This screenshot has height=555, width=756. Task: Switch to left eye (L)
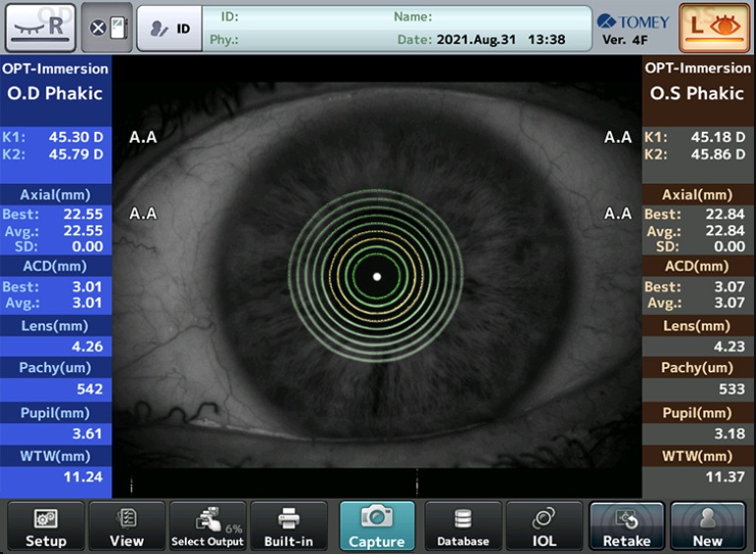pos(713,28)
